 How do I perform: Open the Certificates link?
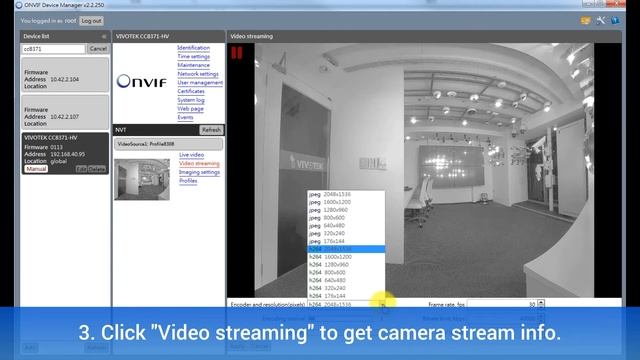(x=191, y=91)
